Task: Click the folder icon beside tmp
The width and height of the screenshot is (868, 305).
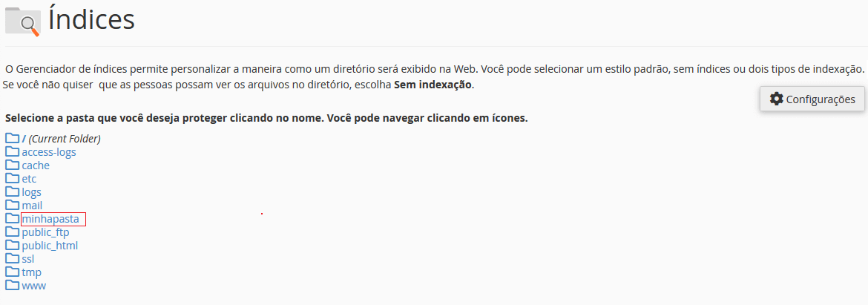Action: (12, 272)
